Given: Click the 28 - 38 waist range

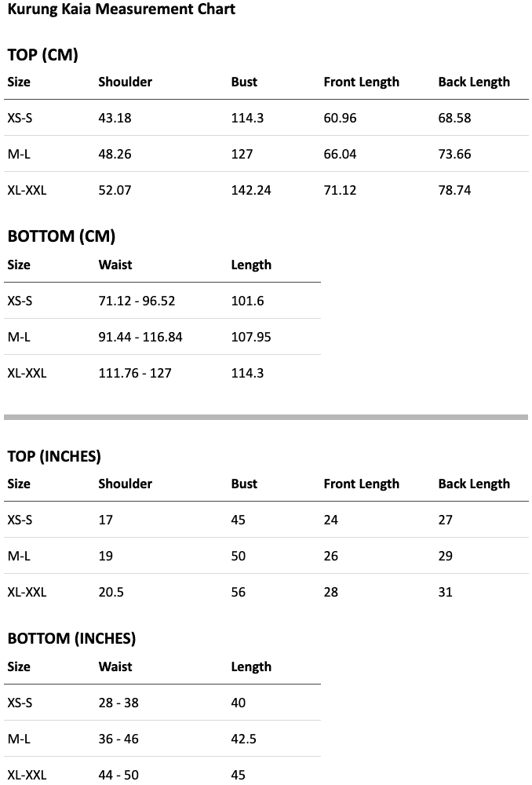Looking at the screenshot, I should tap(118, 703).
